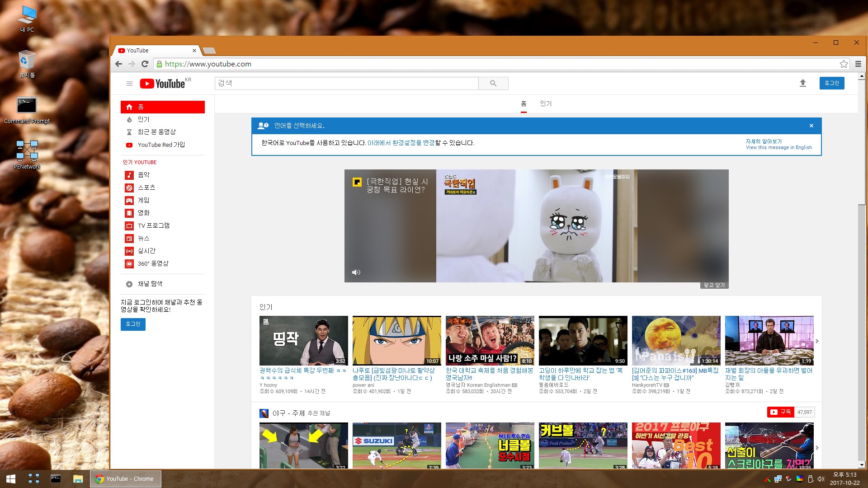Click the volume icon in system tray
Viewport: 868px width, 488px height.
821,479
